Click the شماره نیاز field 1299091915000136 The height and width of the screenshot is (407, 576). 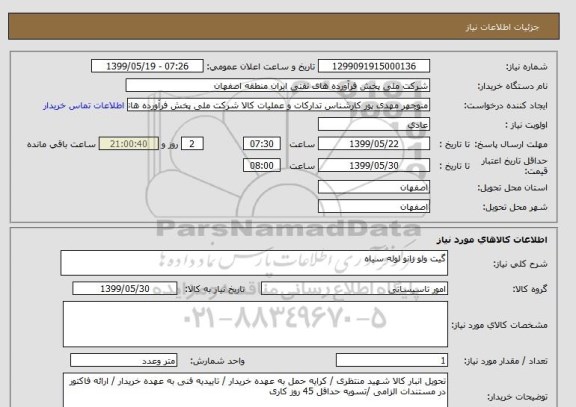coord(374,66)
